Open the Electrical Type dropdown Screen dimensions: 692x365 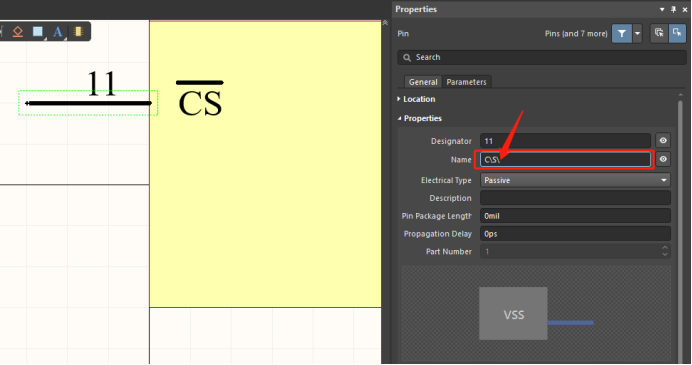(575, 180)
